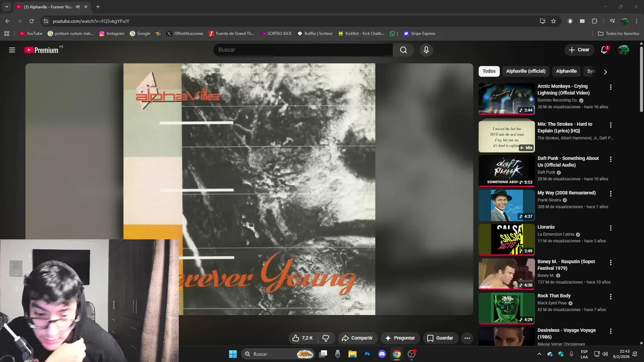
Task: Select the Alphaville (official) filter chip
Action: point(526,71)
